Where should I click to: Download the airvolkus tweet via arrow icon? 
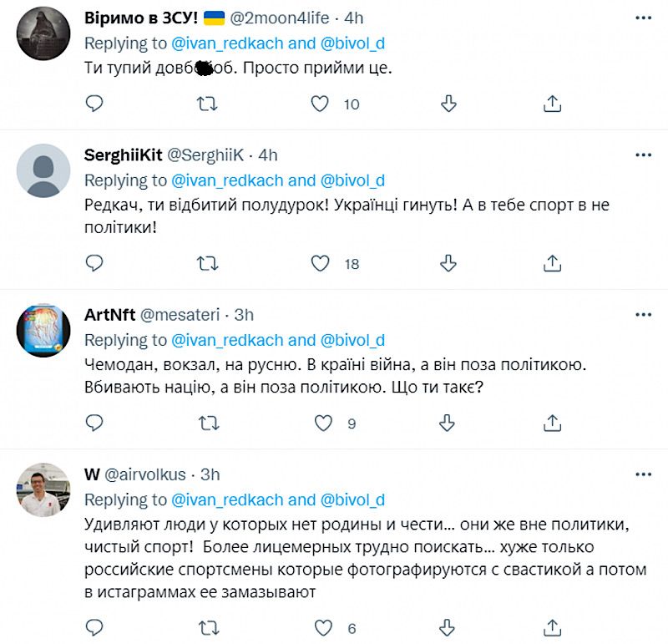point(448,626)
